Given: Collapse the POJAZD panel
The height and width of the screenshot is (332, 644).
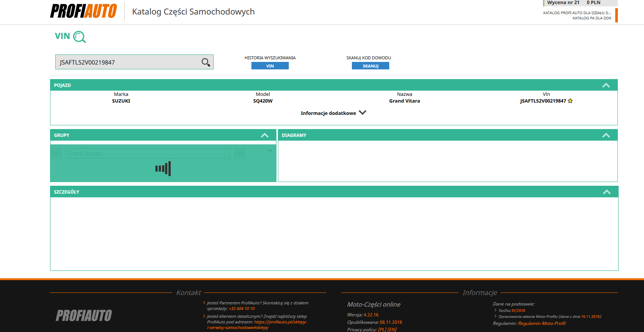Looking at the screenshot, I should tap(606, 85).
